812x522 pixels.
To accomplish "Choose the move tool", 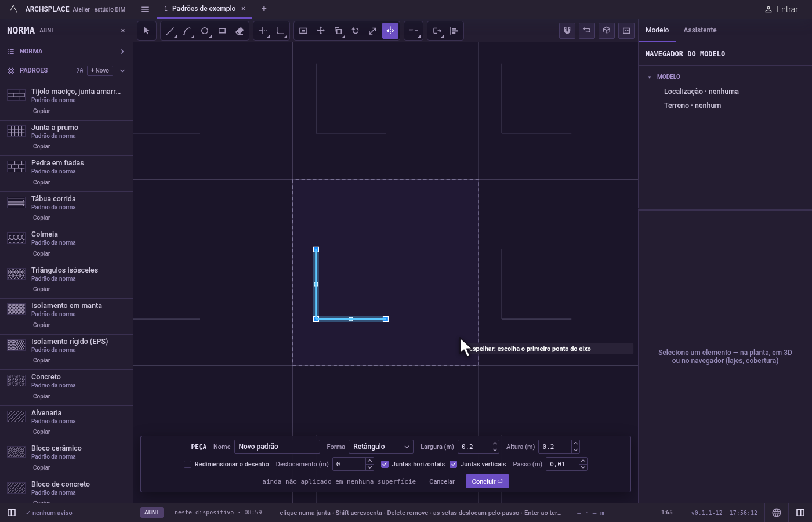I will point(321,31).
